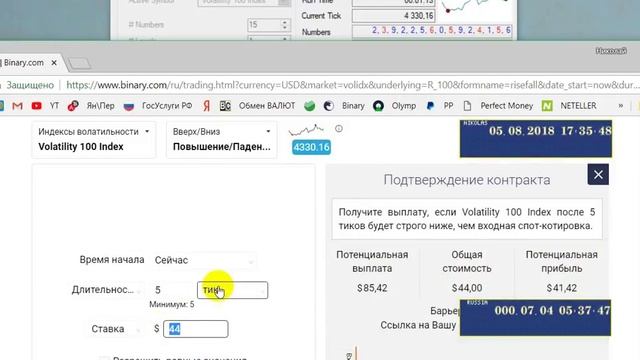
Task: Click the 4330.16 spot price badge
Action: [x=311, y=147]
